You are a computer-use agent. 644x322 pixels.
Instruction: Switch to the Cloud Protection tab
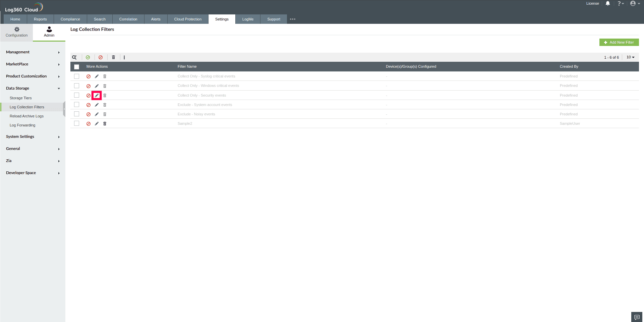tap(187, 19)
